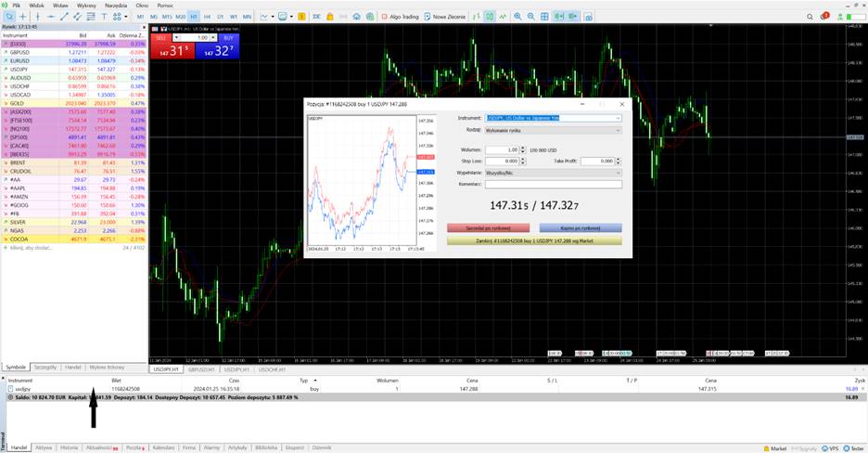Click the yellow Zamknij position button
The image size is (868, 453).
pos(534,241)
